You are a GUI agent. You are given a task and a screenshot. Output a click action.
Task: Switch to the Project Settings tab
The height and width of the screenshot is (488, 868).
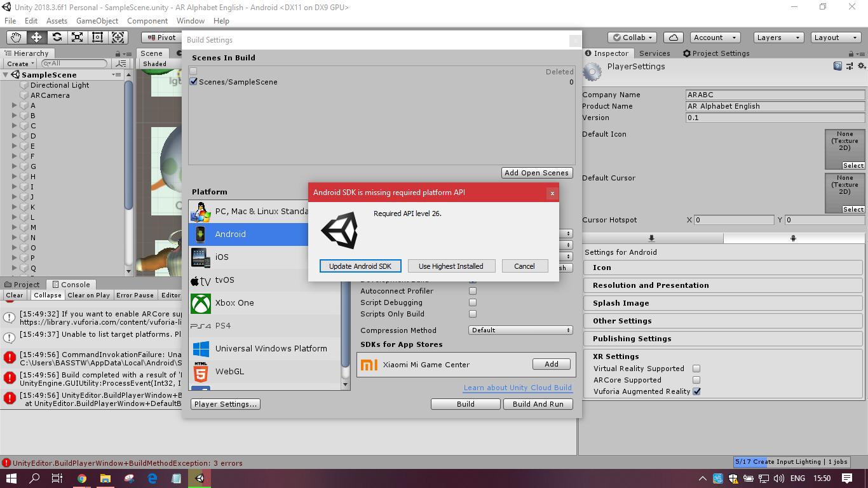coord(716,53)
